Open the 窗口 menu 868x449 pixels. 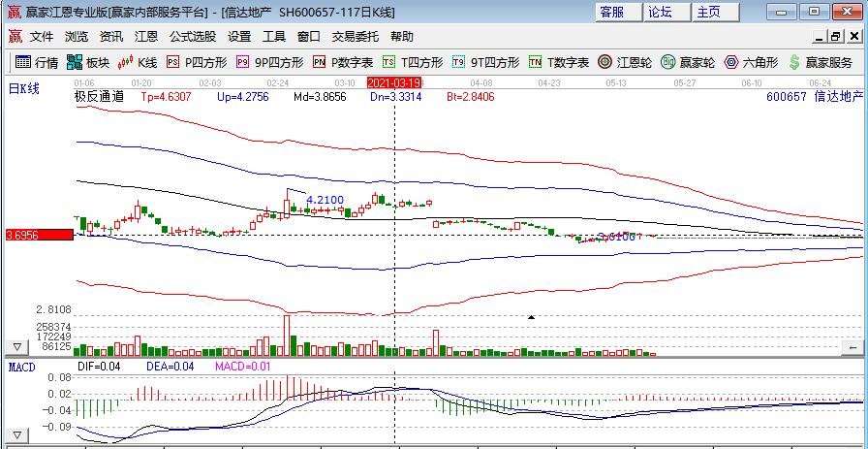point(308,37)
